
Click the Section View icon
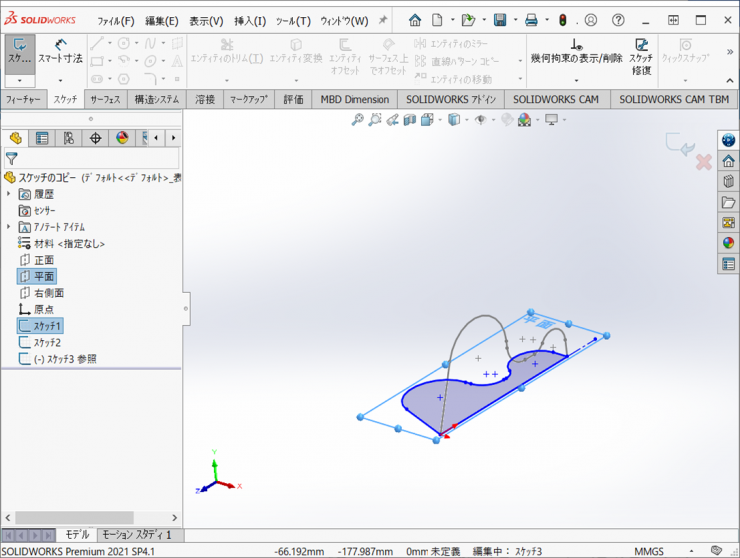click(410, 120)
